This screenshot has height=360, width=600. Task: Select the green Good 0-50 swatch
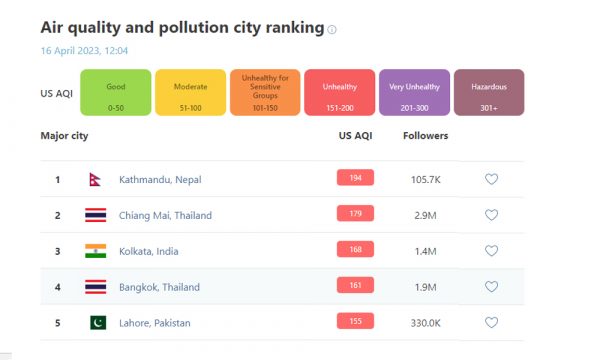click(x=116, y=93)
